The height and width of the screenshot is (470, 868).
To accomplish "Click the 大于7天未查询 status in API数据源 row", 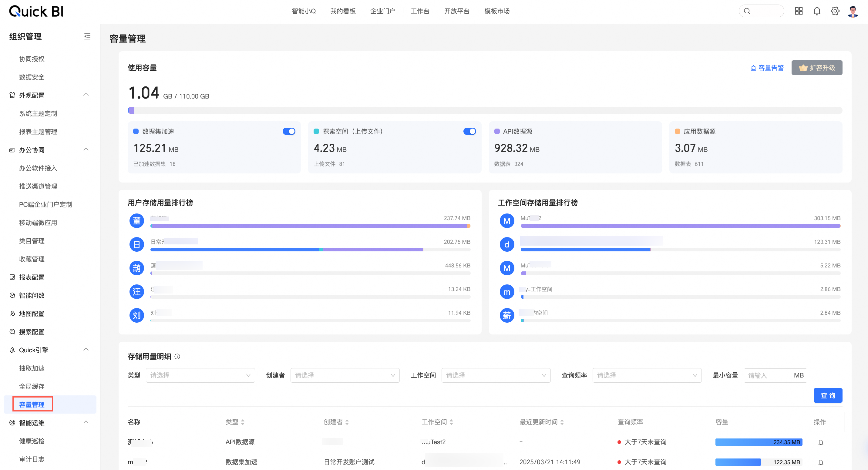I will 642,442.
